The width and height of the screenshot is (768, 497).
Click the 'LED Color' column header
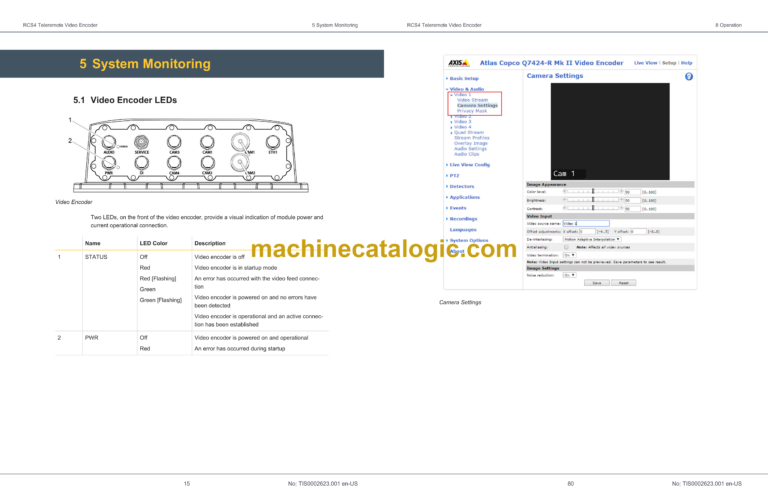153,243
